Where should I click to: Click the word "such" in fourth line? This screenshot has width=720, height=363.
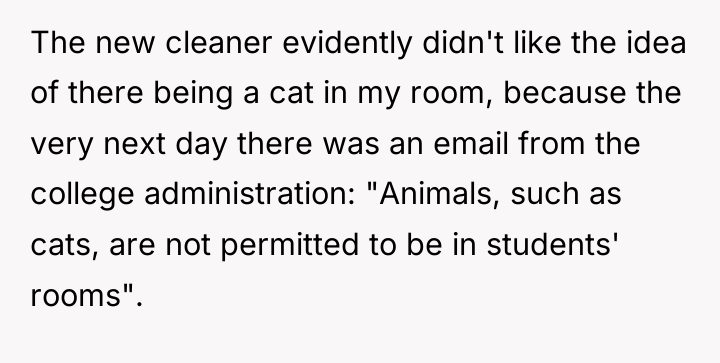(545, 194)
